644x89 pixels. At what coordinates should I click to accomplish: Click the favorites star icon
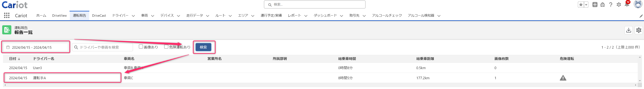(x=581, y=5)
